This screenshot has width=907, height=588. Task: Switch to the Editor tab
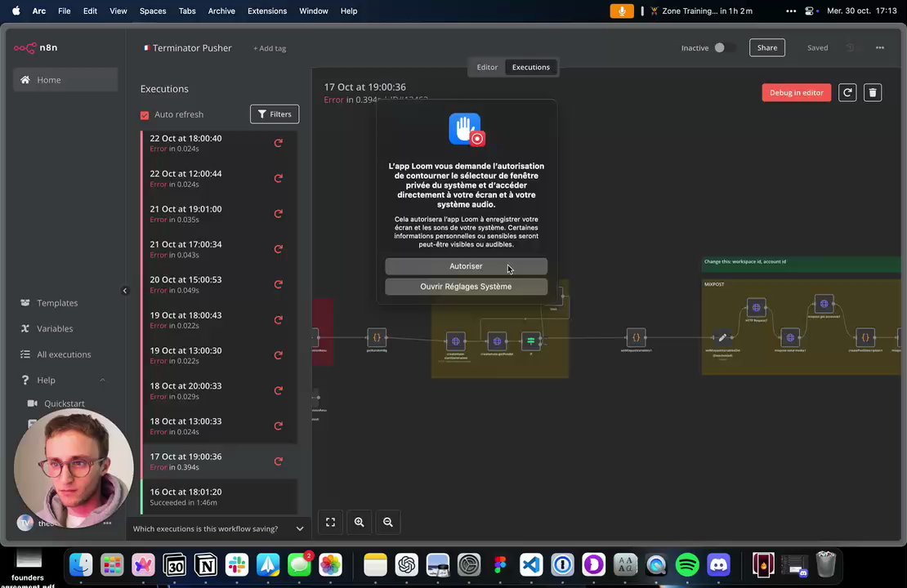[487, 67]
